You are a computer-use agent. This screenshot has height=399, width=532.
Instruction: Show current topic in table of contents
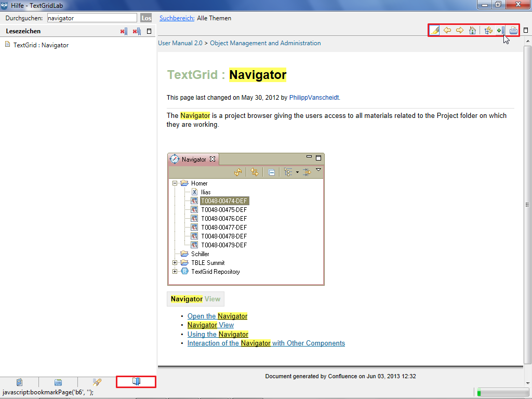pyautogui.click(x=488, y=31)
